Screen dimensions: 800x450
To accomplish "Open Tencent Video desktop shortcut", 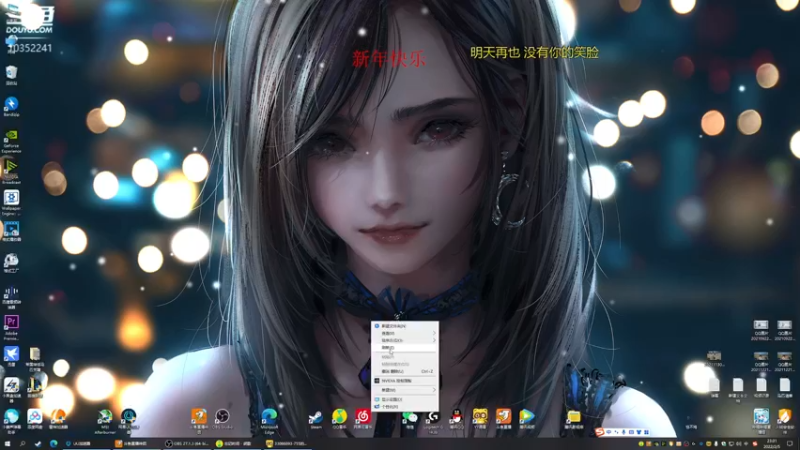I will pos(527,419).
